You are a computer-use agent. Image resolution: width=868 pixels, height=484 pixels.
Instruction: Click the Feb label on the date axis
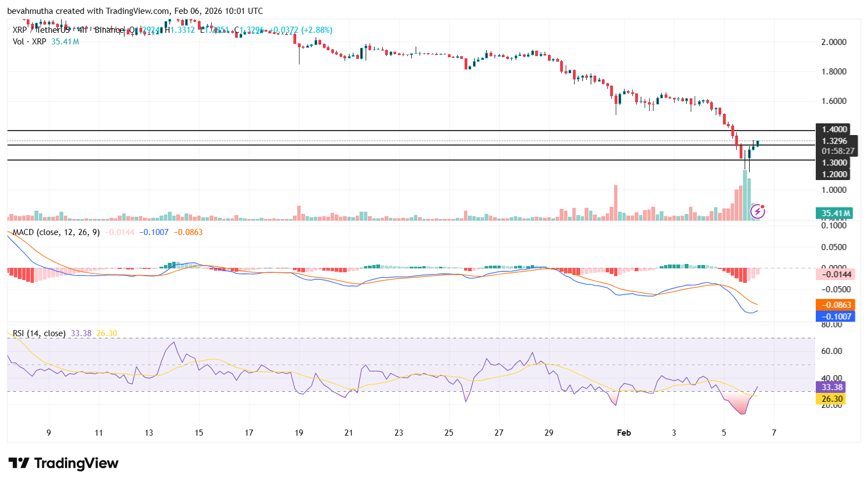(x=623, y=432)
